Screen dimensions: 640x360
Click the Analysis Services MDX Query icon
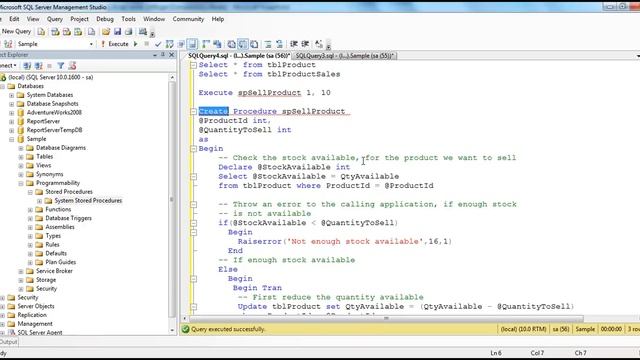click(x=55, y=31)
